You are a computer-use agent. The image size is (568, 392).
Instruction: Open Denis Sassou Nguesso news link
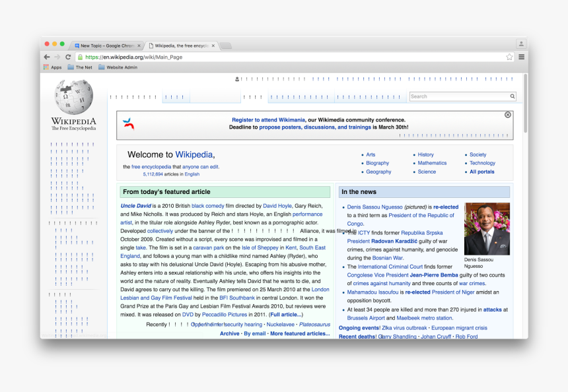point(374,207)
